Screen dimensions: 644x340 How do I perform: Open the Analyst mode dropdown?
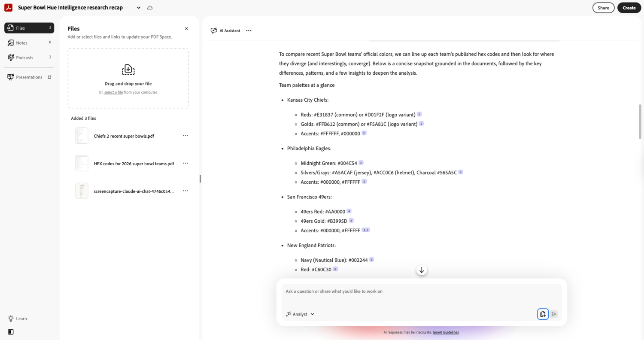pos(300,314)
